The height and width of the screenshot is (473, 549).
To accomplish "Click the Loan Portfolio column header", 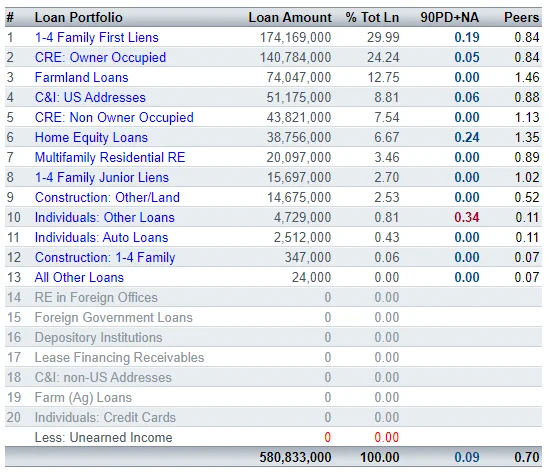I will pos(79,17).
